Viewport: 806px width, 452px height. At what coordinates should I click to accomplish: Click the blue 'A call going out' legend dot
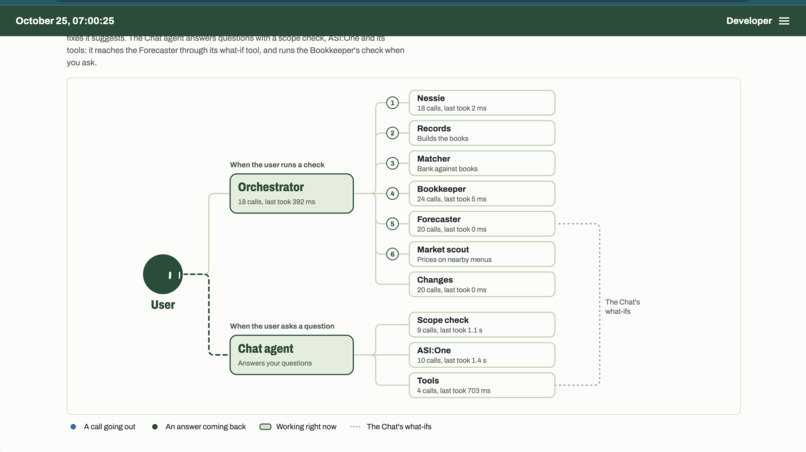point(73,427)
